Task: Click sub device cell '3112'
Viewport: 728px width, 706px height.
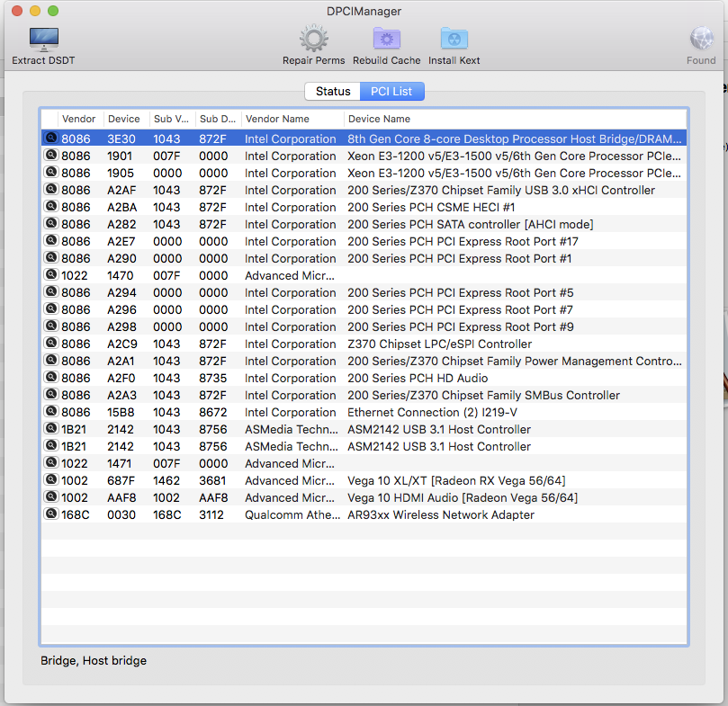Action: (x=211, y=514)
